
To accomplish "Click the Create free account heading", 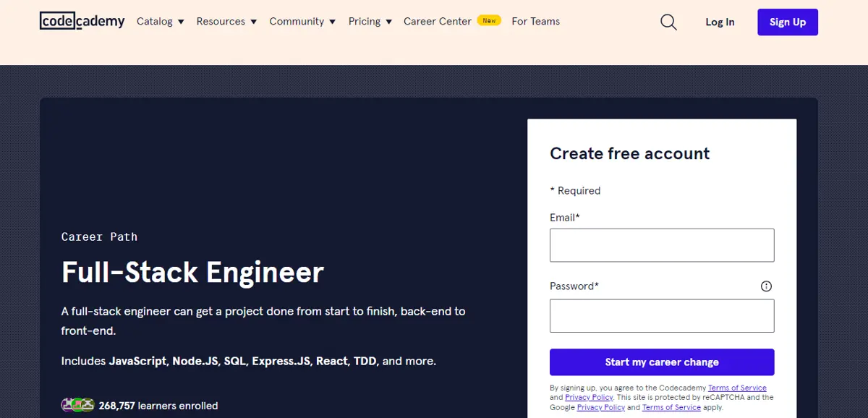I will point(629,153).
